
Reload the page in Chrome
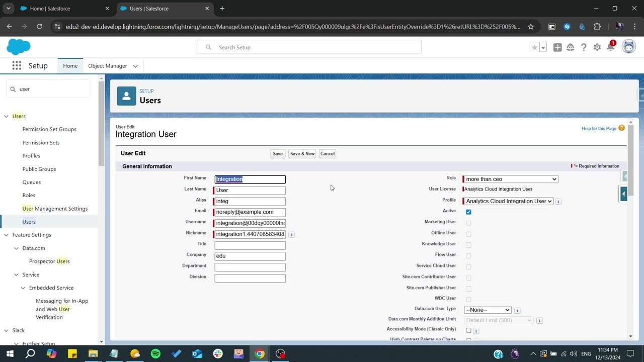point(39,27)
